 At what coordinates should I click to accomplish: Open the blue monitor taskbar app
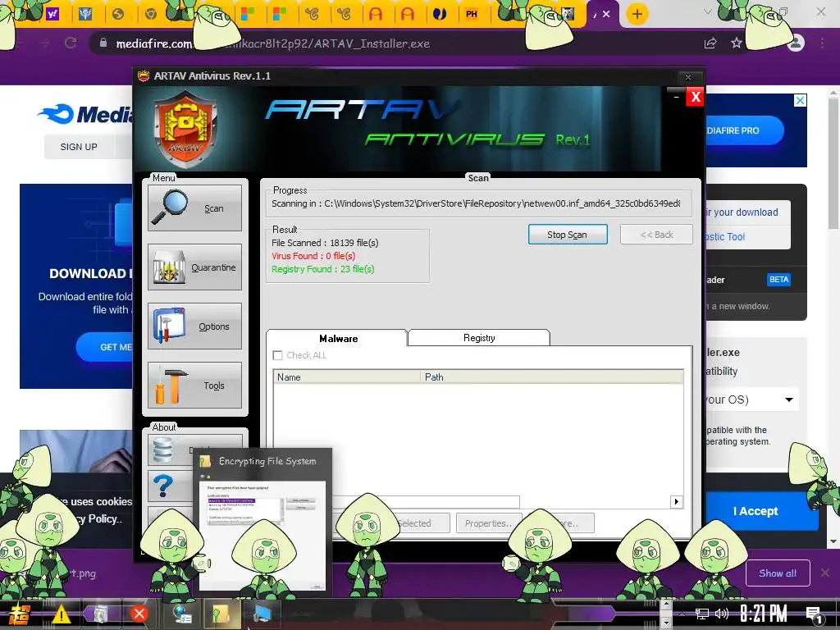(262, 614)
